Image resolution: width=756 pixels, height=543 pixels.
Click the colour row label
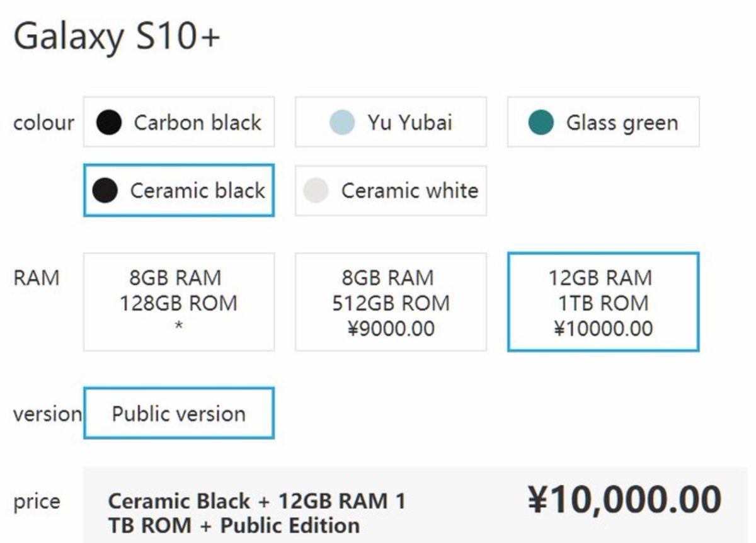(42, 123)
